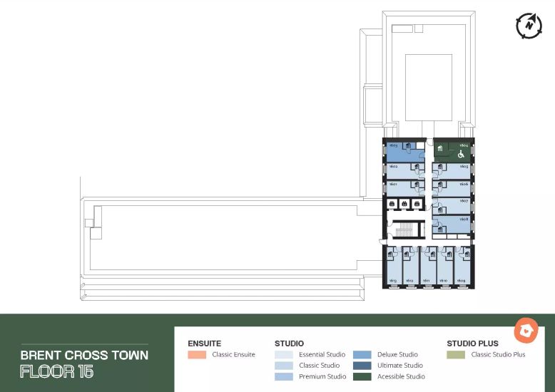This screenshot has width=555, height=392.
Task: Click the leftmost elevator icon
Action: (x=392, y=205)
